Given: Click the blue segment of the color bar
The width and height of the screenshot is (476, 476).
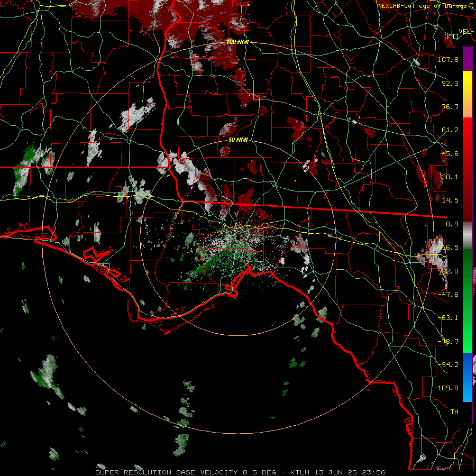Looking at the screenshot, I should (467, 377).
